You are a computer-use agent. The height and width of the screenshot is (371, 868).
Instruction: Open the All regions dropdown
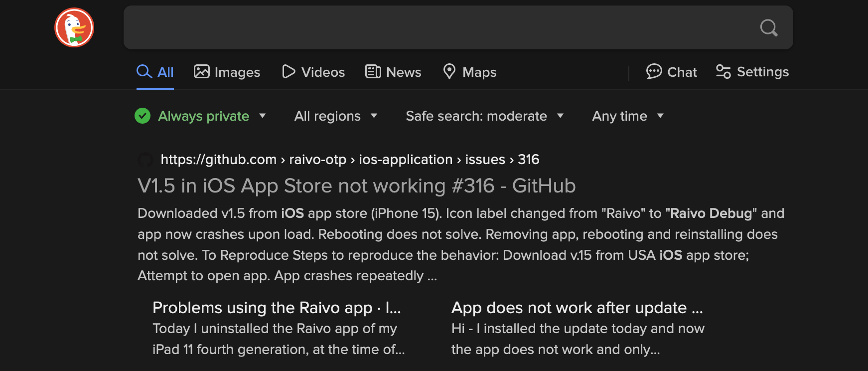335,116
